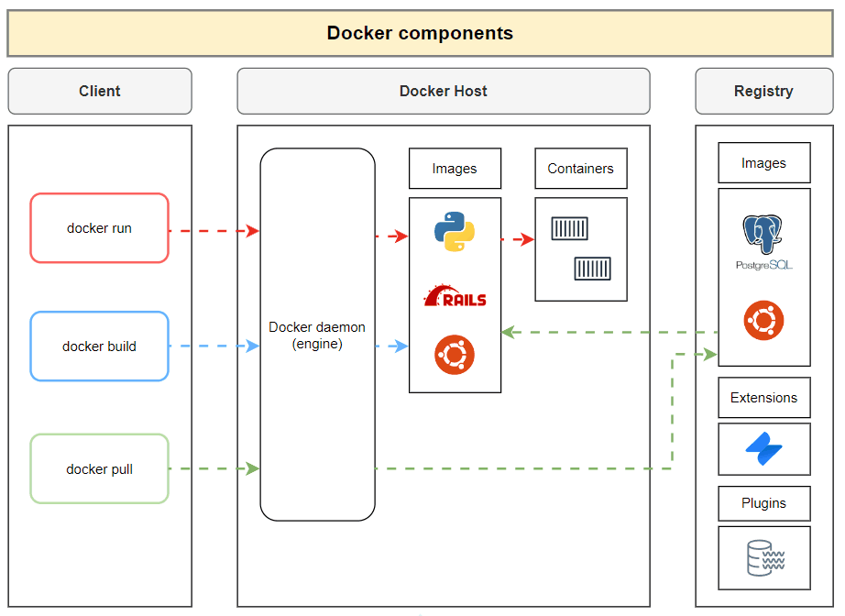The image size is (845, 616).
Task: Click the Images label in Docker Host
Action: click(x=455, y=169)
